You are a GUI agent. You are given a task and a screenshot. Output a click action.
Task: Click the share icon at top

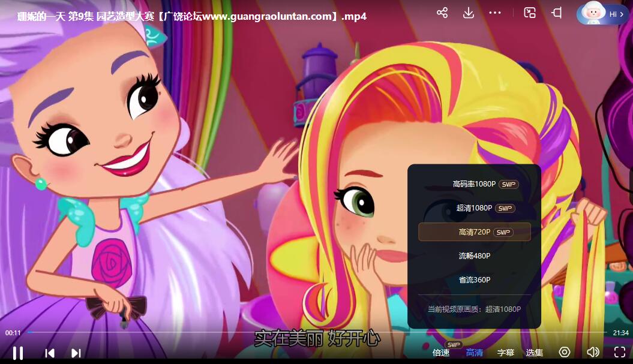(x=442, y=13)
